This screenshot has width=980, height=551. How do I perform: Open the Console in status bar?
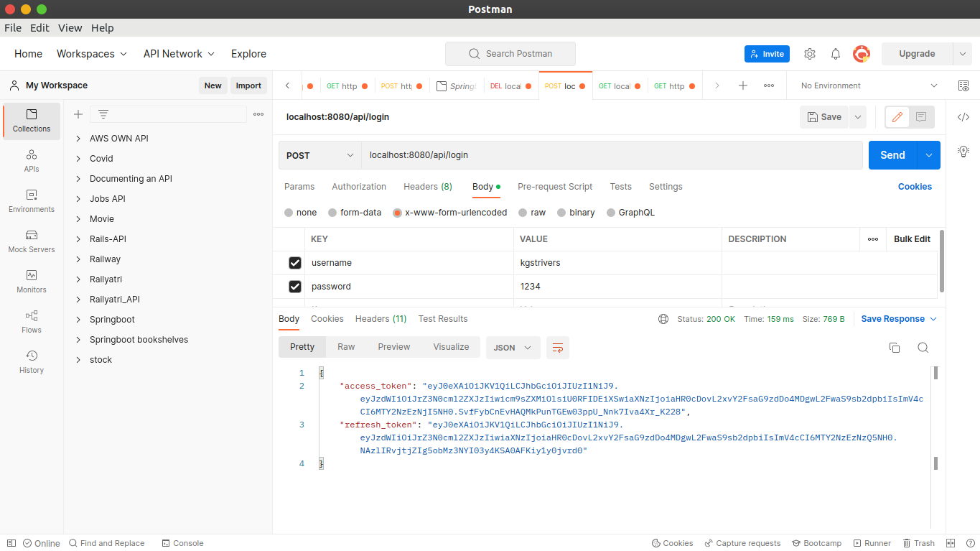pos(183,543)
